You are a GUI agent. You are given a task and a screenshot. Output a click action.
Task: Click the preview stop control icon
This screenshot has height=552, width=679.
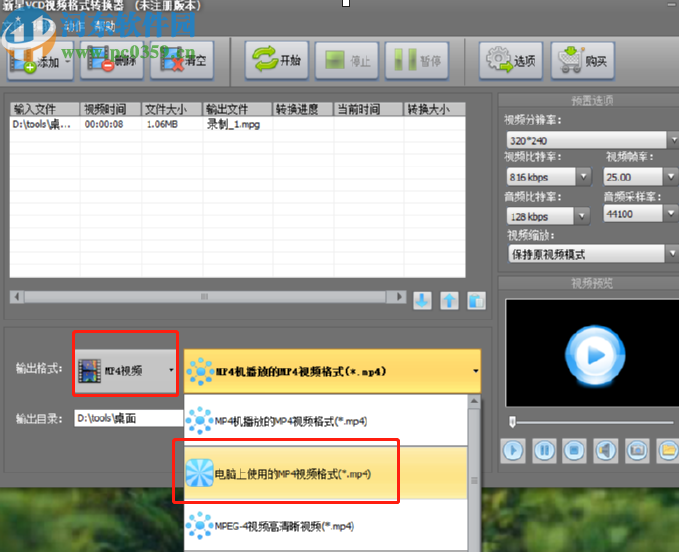pos(574,451)
